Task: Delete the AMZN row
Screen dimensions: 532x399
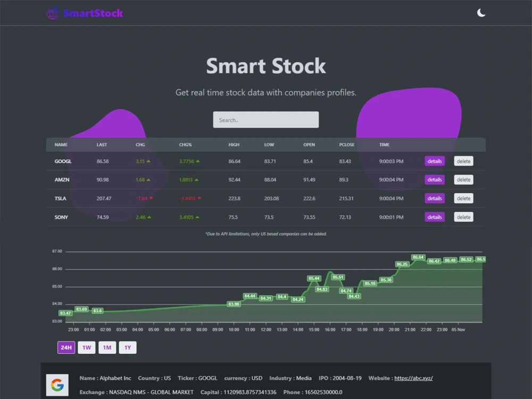Action: click(463, 179)
